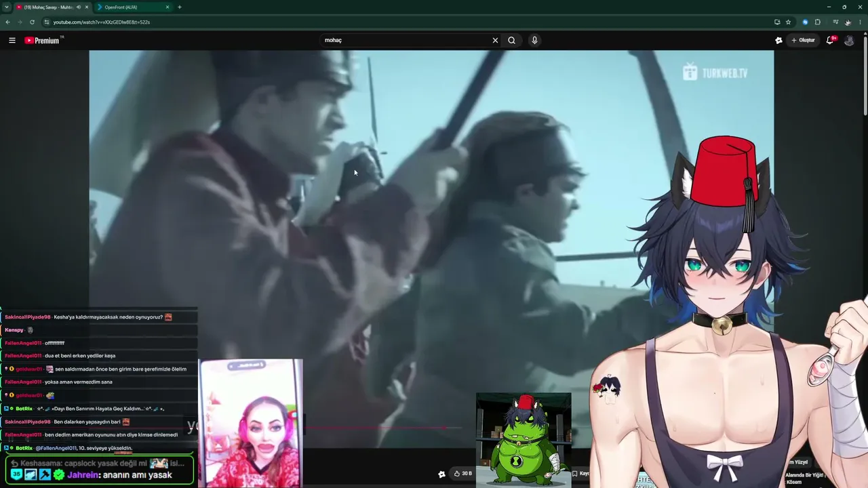Open the Oluştur create button
Viewport: 868px width, 488px height.
tap(803, 41)
